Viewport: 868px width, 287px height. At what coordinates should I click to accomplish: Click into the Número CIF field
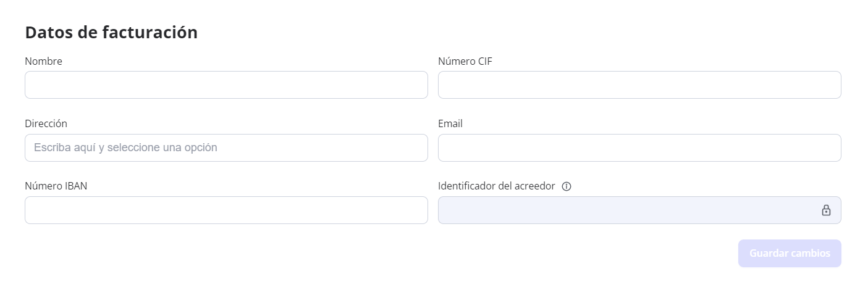coord(639,85)
